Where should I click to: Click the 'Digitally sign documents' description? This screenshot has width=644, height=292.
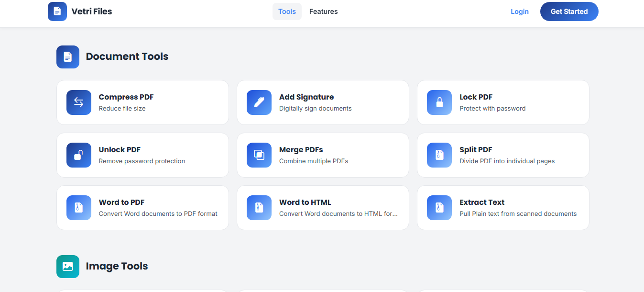[316, 109]
